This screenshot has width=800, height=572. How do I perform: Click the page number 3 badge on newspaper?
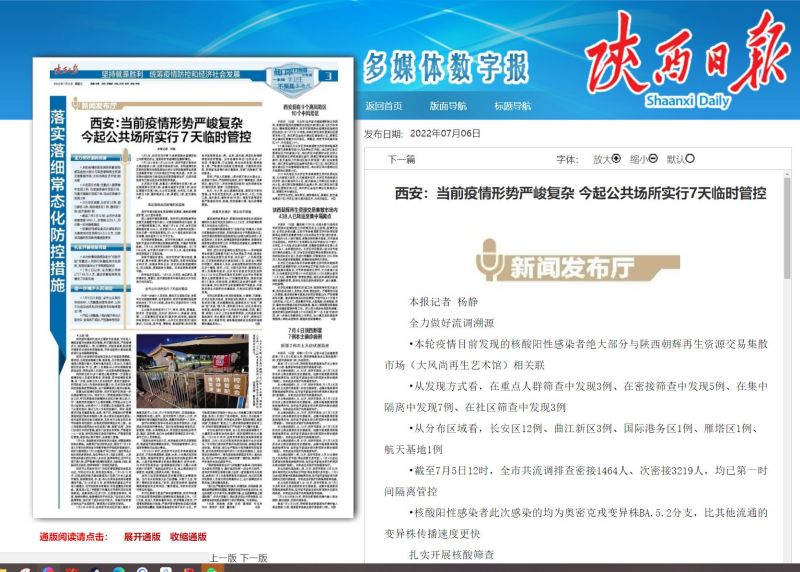327,76
